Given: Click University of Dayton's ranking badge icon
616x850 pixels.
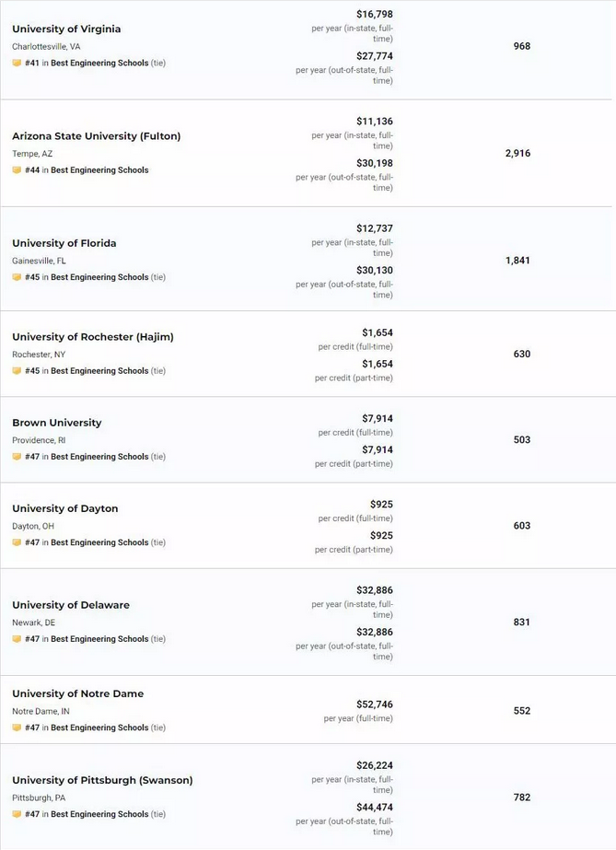Looking at the screenshot, I should tap(17, 542).
